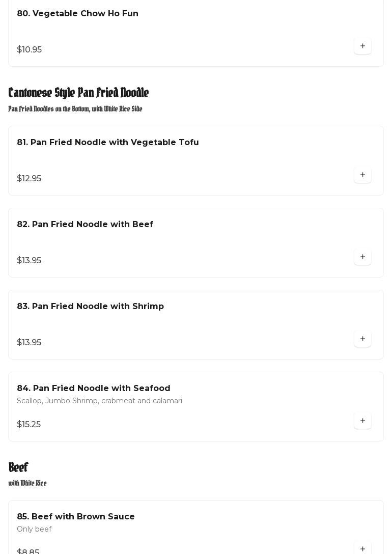Click the scallop, jumbo shrimp description text
Viewport: 392px width, 554px height.
[99, 401]
